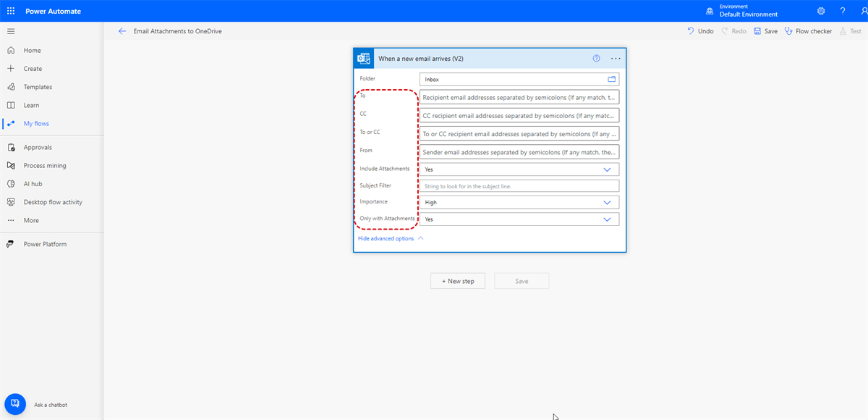Click the Folder Inbox field
This screenshot has width=868, height=420.
coord(519,79)
